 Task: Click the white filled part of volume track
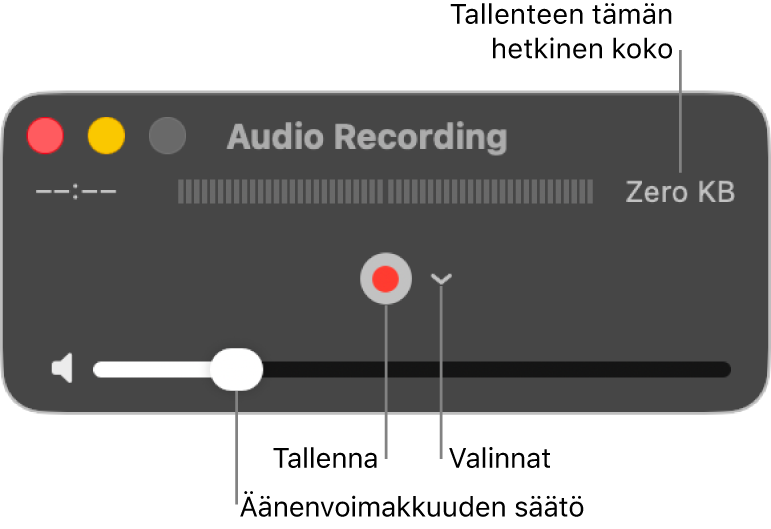(x=152, y=369)
